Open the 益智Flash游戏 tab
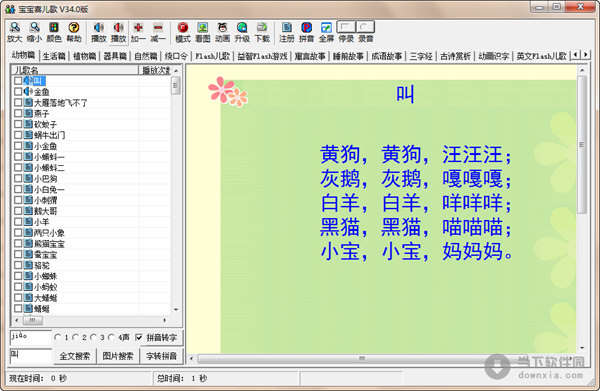Screen dimensions: 600x391 point(262,56)
